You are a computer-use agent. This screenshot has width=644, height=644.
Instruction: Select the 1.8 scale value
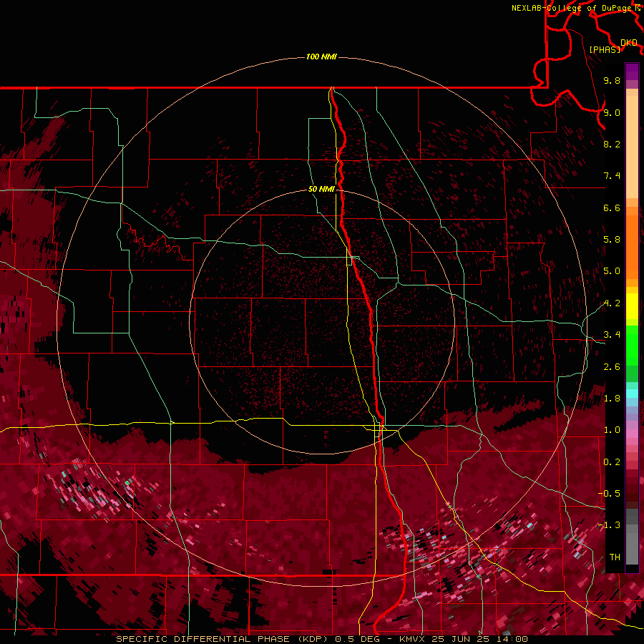(x=612, y=399)
